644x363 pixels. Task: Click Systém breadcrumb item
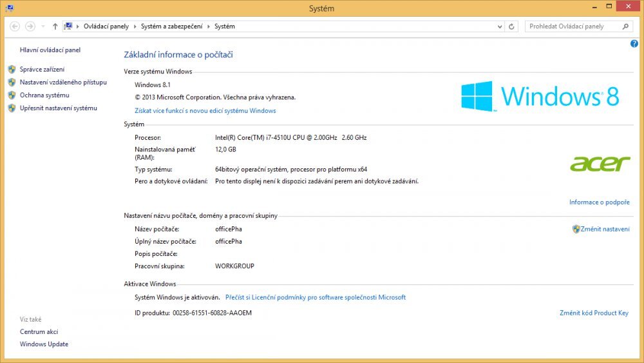click(x=225, y=26)
